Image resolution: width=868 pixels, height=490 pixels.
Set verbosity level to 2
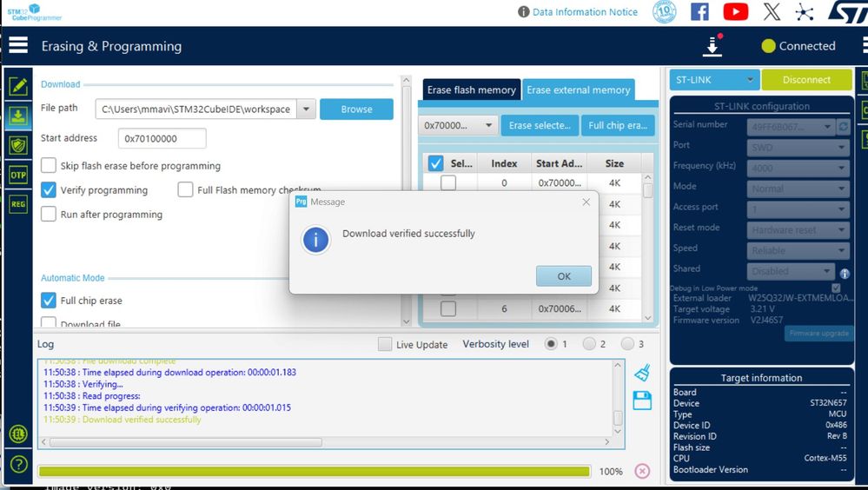click(x=589, y=344)
